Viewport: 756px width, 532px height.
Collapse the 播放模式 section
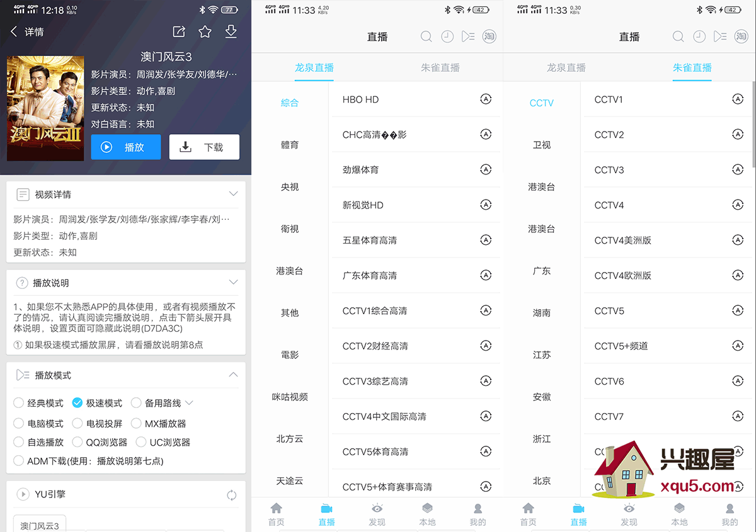[x=233, y=375]
